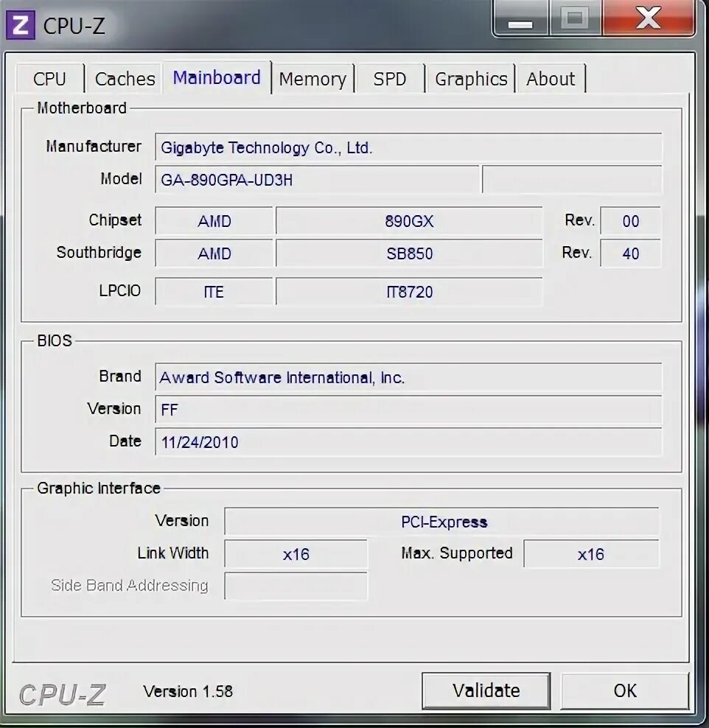This screenshot has height=728, width=709.
Task: Click the Southbridge Rev. value 40
Action: click(x=631, y=253)
